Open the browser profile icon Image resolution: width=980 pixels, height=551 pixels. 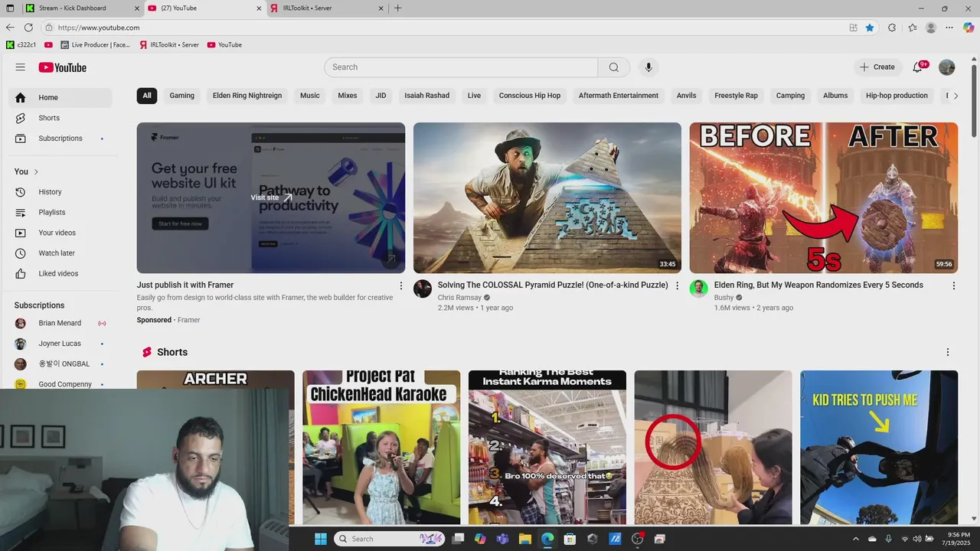pyautogui.click(x=931, y=28)
